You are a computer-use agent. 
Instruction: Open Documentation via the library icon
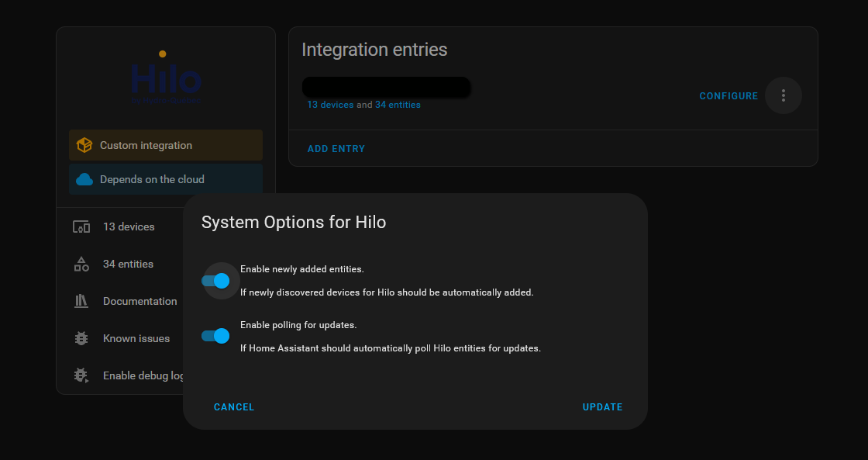[81, 301]
